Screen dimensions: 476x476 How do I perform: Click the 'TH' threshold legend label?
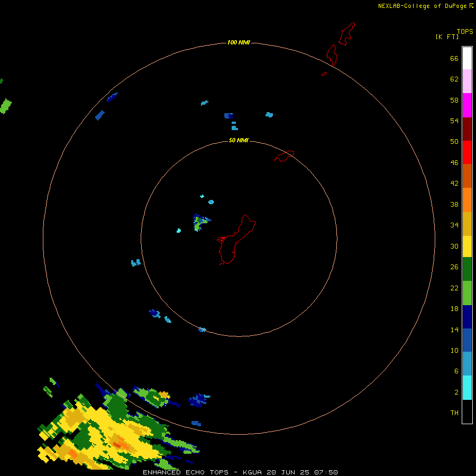point(454,413)
